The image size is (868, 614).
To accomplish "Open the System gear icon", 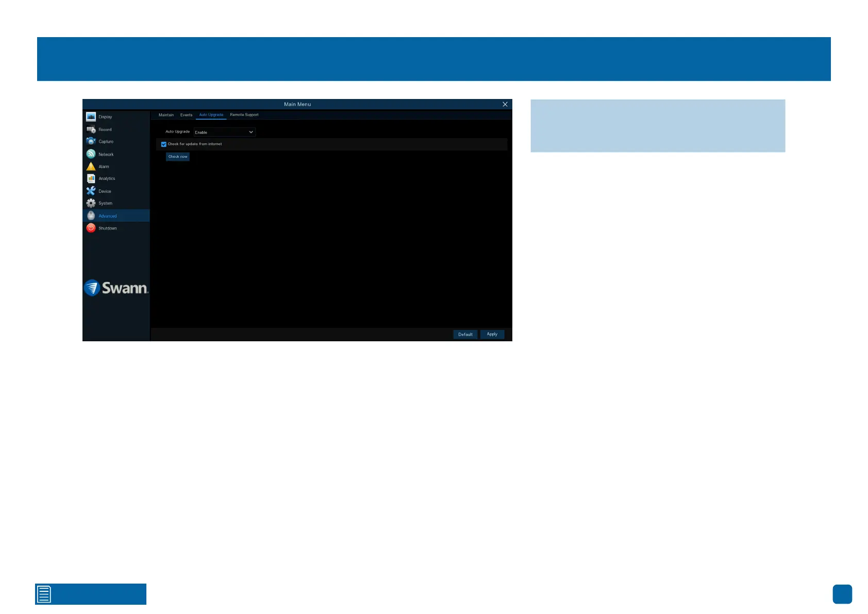I will coord(91,203).
